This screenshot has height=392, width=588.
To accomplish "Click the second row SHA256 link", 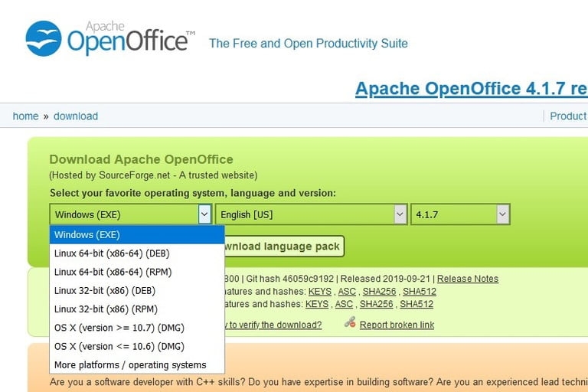I will point(376,304).
